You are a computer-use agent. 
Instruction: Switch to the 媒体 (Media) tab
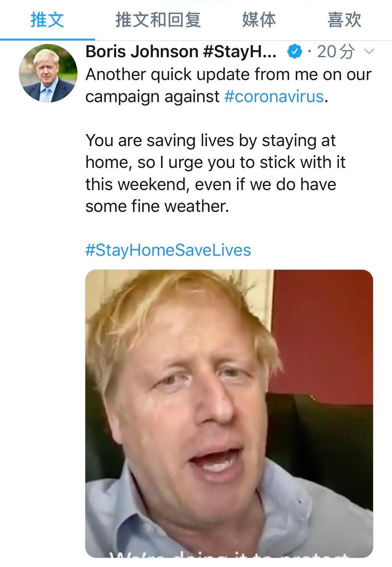pos(259,21)
